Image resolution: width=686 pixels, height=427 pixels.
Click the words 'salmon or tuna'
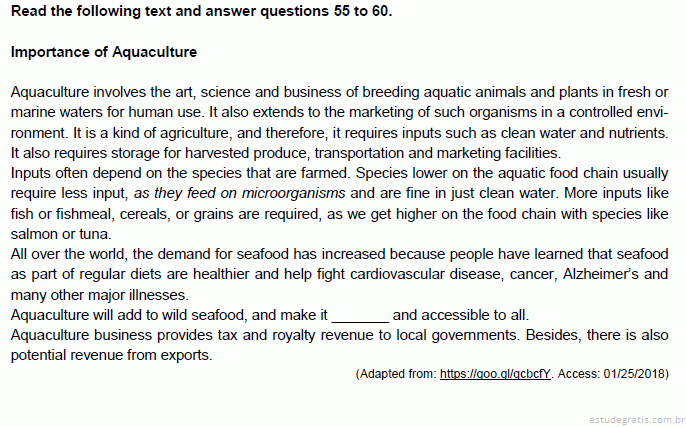pyautogui.click(x=60, y=234)
